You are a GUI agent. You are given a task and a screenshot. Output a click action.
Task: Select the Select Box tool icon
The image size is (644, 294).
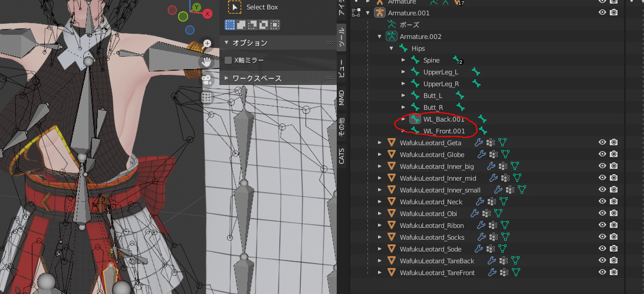pyautogui.click(x=235, y=7)
